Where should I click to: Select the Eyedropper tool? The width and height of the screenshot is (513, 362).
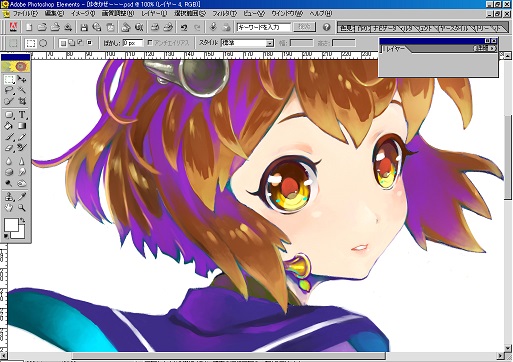(22, 197)
